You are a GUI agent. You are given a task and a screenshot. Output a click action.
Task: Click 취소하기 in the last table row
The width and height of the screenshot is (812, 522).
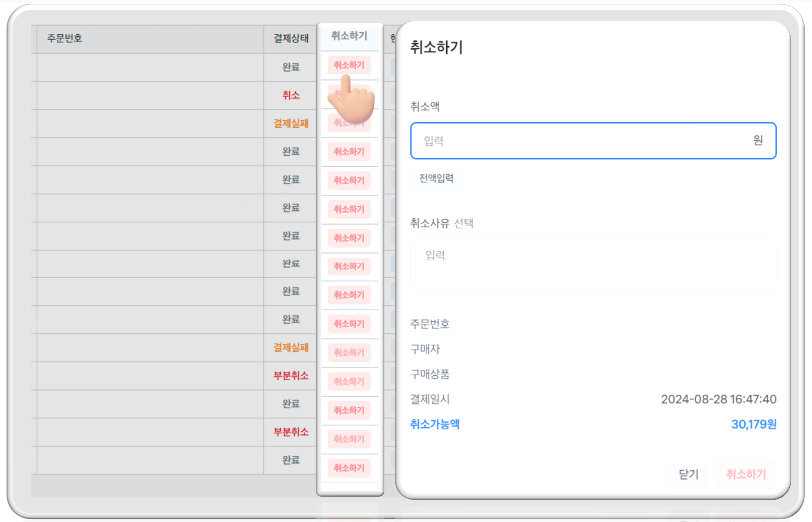[349, 468]
